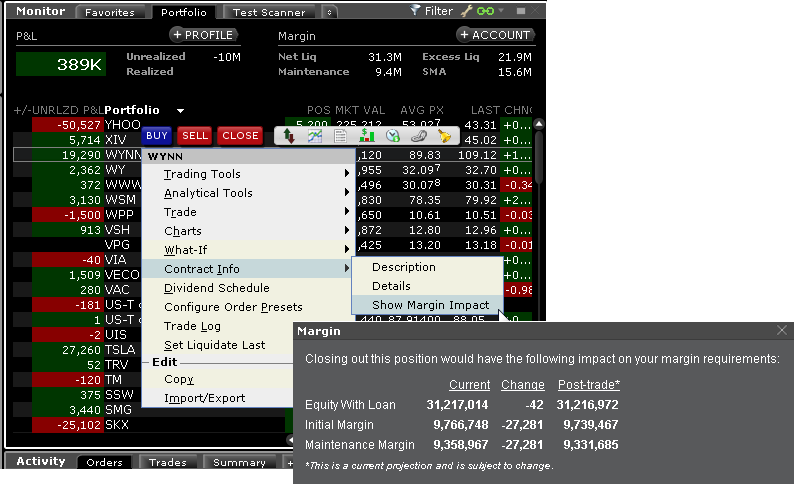Switch to the Portfolio tab
The width and height of the screenshot is (794, 484).
[183, 12]
